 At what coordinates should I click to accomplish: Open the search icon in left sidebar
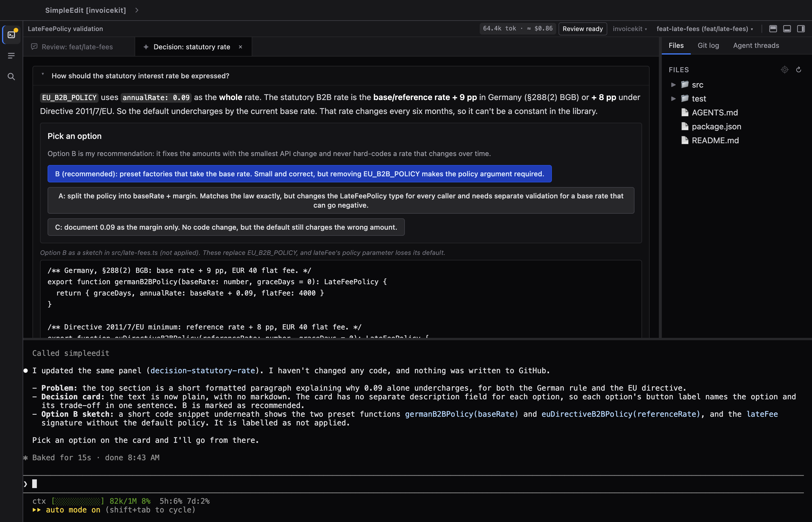(12, 77)
